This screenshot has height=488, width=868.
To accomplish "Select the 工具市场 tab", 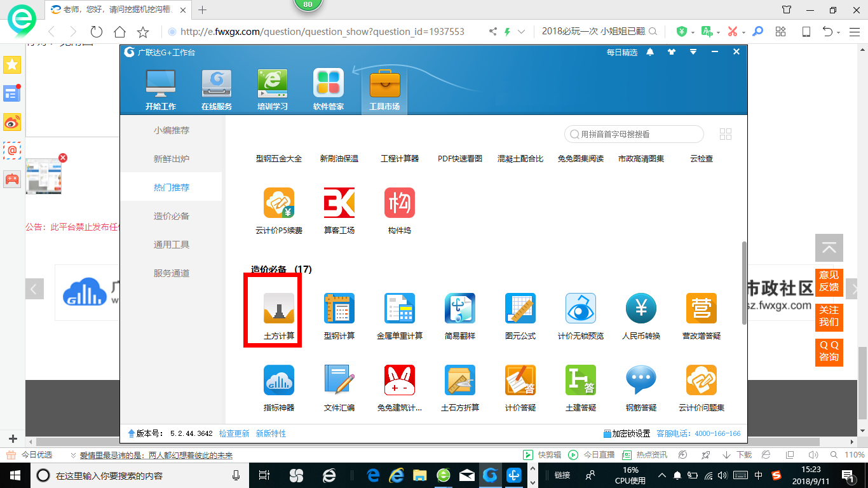I will (384, 90).
